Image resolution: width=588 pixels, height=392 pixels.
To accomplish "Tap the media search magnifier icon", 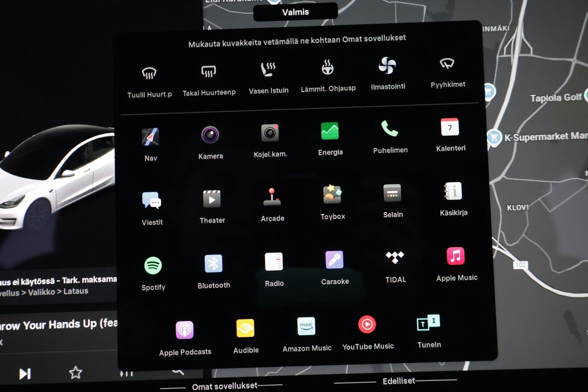I will [178, 371].
